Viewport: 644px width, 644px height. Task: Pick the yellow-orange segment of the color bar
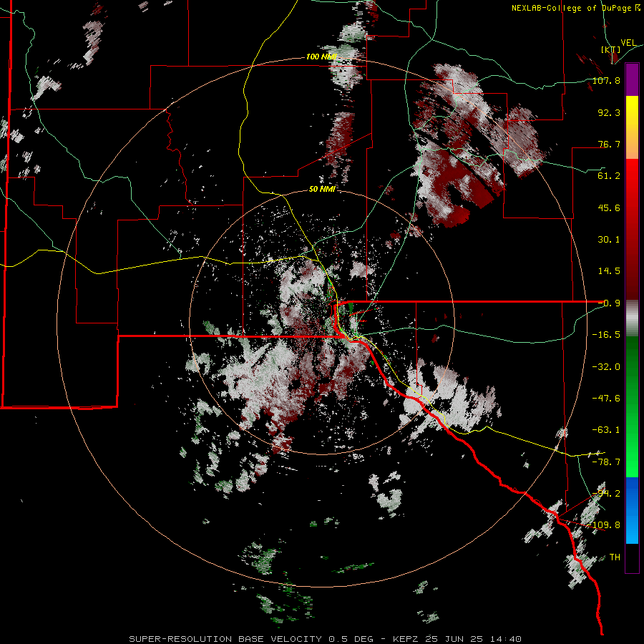tap(632, 127)
